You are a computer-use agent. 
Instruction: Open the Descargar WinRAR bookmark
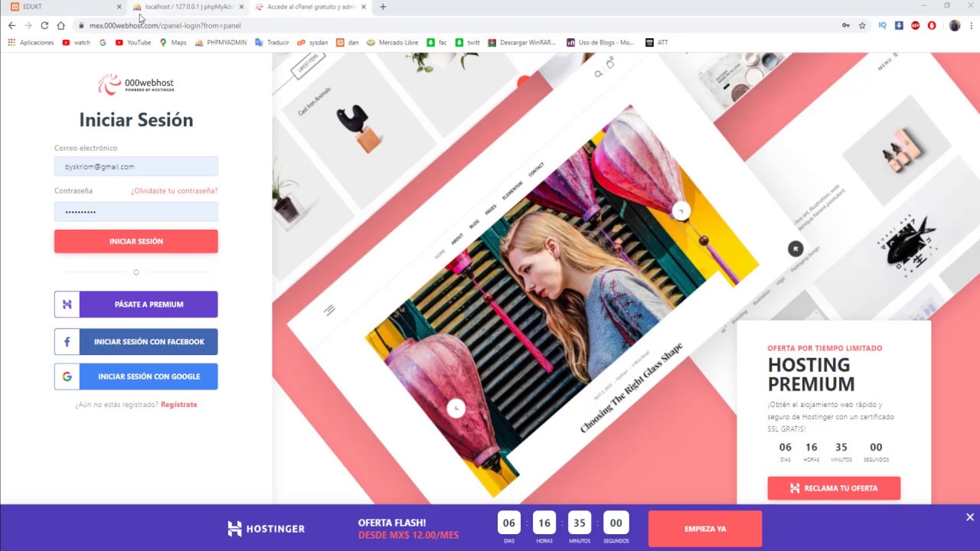coord(522,43)
